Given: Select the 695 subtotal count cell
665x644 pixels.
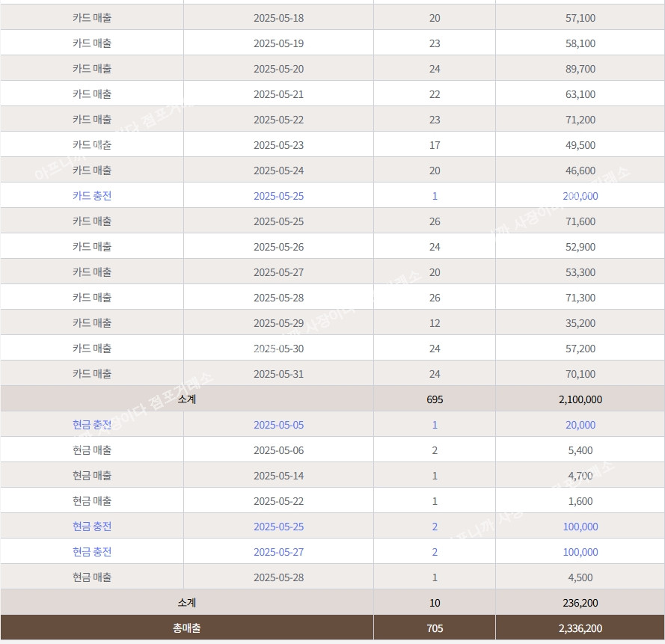Looking at the screenshot, I should [435, 399].
